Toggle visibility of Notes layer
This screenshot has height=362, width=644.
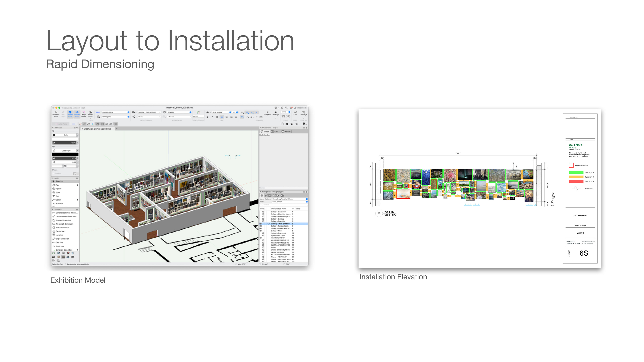[263, 248]
